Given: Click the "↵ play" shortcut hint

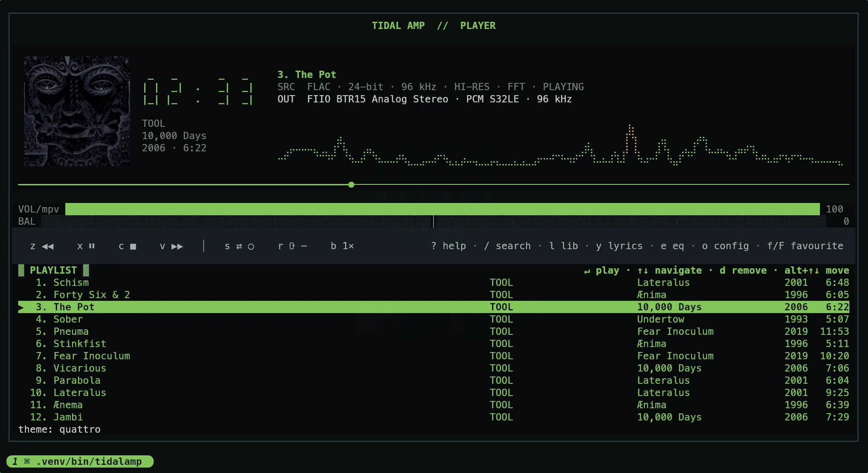Looking at the screenshot, I should click(x=601, y=270).
